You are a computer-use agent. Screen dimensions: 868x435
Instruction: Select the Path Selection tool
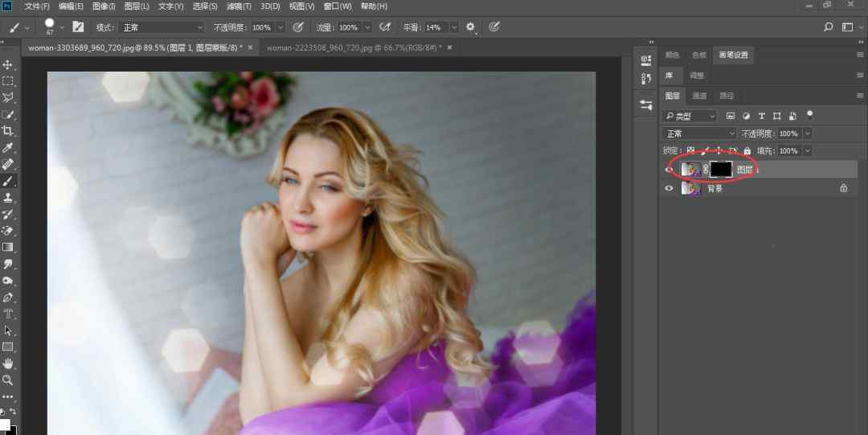pos(8,330)
